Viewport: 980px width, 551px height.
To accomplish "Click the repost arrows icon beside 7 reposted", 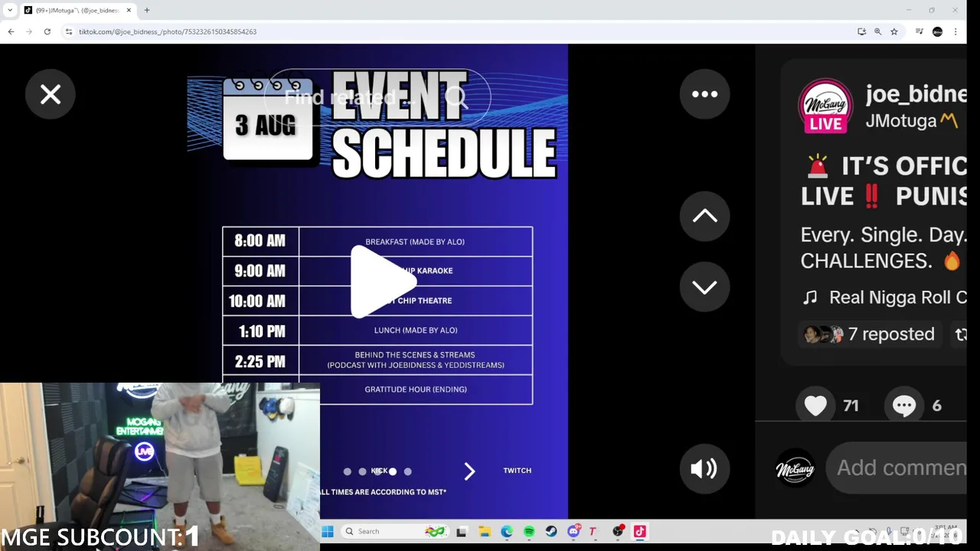I will pos(961,334).
